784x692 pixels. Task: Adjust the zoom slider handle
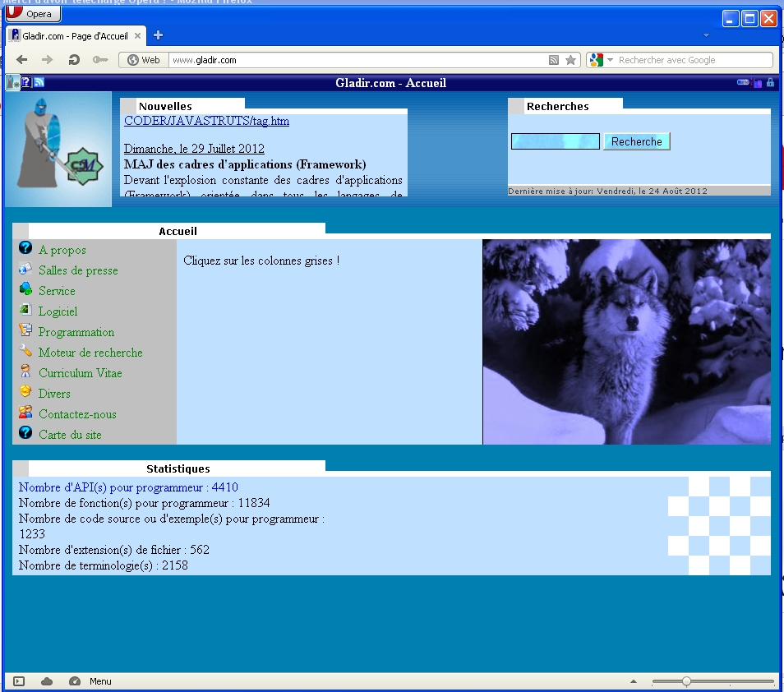(686, 681)
